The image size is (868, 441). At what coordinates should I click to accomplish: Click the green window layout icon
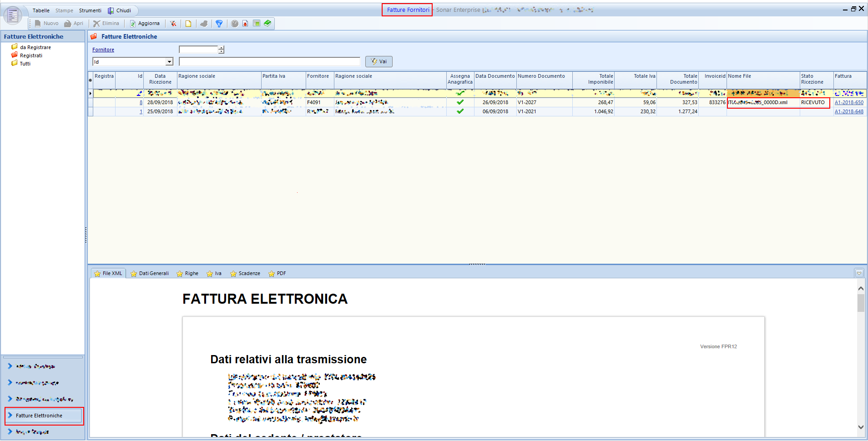click(x=257, y=23)
